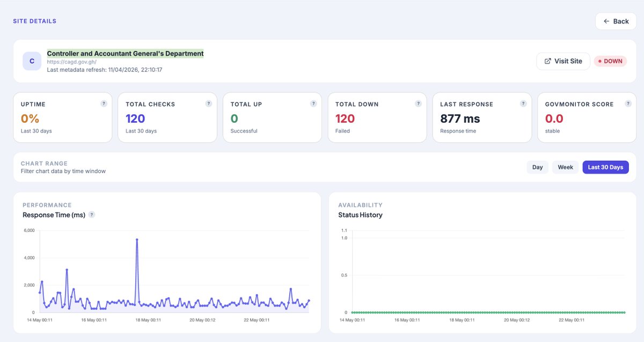Select the Day chart range
This screenshot has width=644, height=342.
[537, 167]
